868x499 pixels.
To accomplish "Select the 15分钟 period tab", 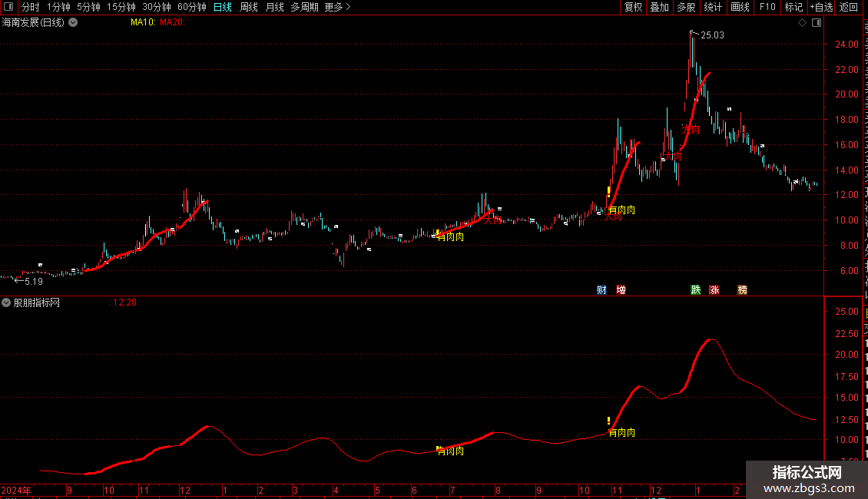I will pyautogui.click(x=121, y=7).
